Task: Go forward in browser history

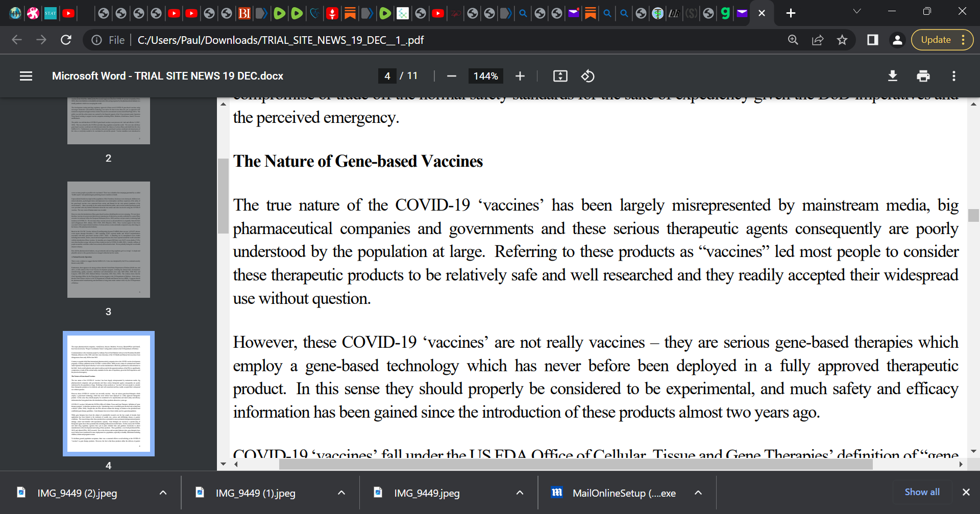Action: (x=41, y=40)
